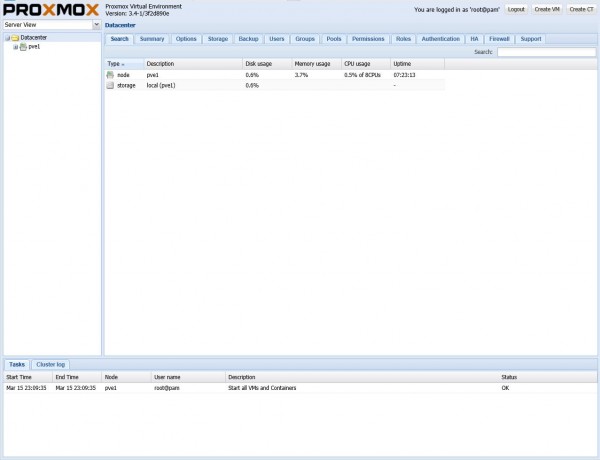Screen dimensions: 600x460
Task: Sort tasks by End Time header
Action: tap(77, 377)
